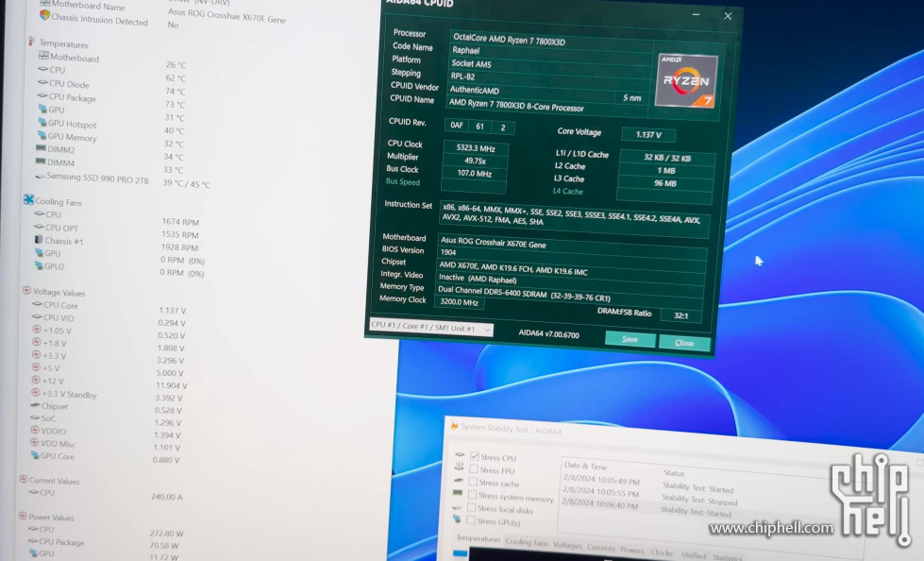Image resolution: width=924 pixels, height=561 pixels.
Task: Click the L3 Cache value 96 MB
Action: (x=665, y=183)
